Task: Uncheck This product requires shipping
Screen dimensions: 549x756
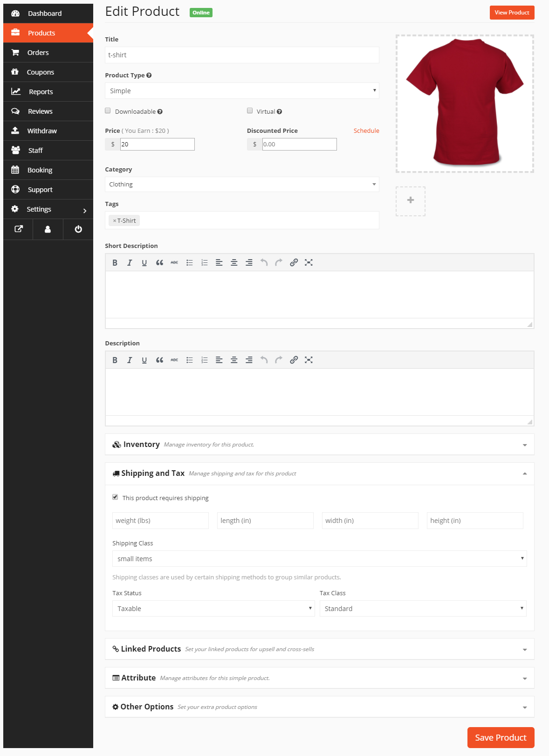Action: (115, 497)
